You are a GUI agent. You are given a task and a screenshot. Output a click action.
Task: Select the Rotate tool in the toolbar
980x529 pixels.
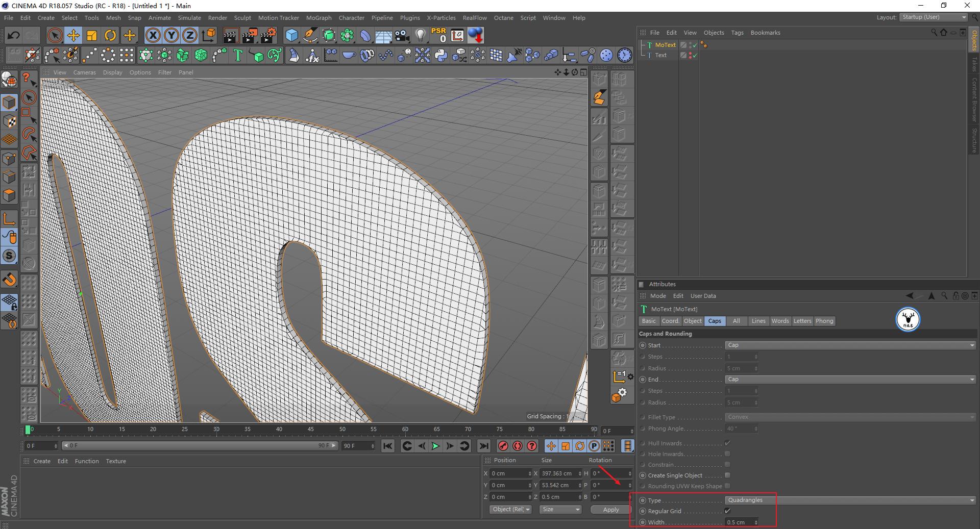pyautogui.click(x=110, y=35)
